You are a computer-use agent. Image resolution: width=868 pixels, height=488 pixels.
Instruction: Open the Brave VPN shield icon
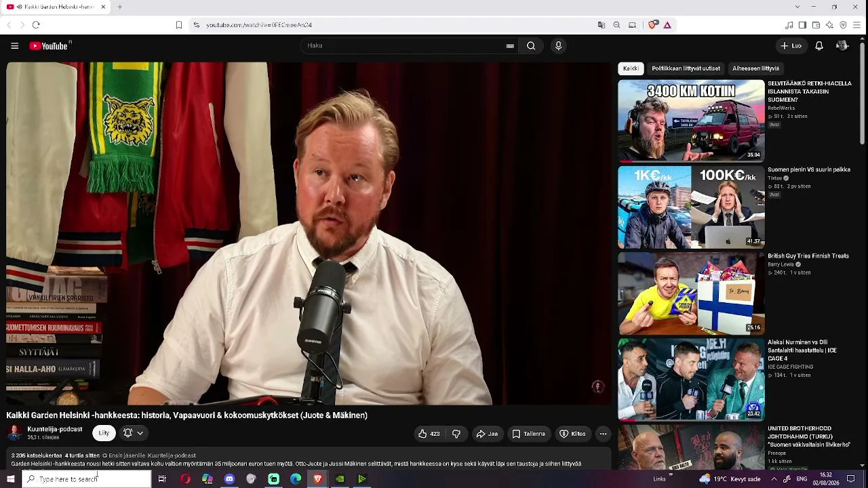[x=843, y=25]
